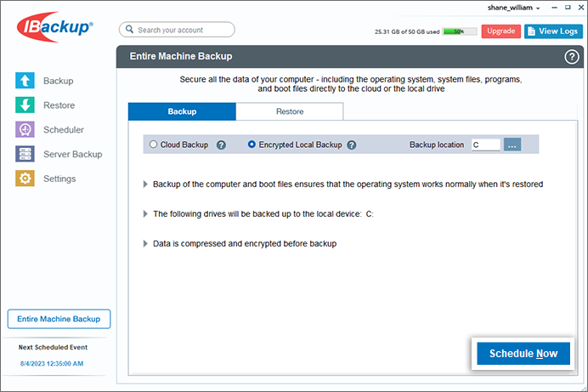588x392 pixels.
Task: Click the Backup up-arrow sidebar icon
Action: click(25, 81)
